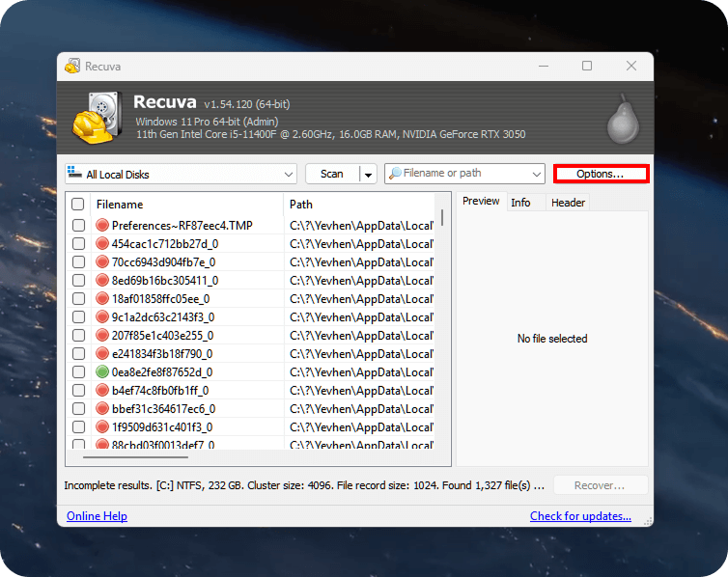Click the Recuva hard-hat drive logo
The height and width of the screenshot is (577, 728).
98,118
